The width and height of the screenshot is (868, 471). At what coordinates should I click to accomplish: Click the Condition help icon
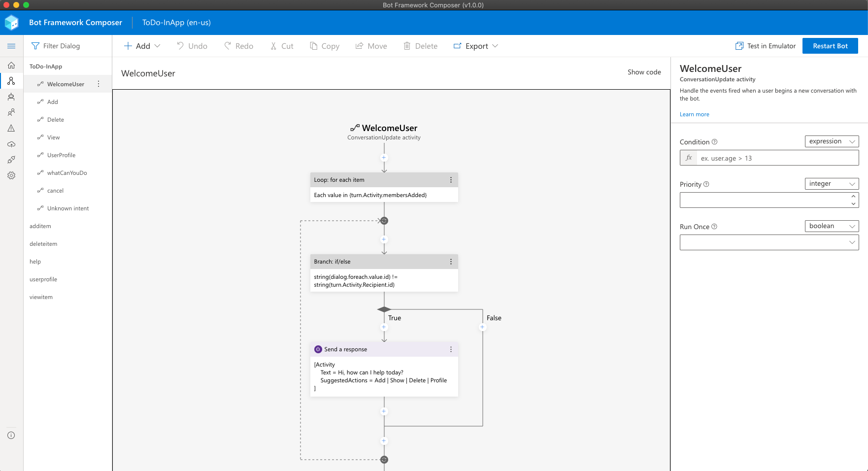pyautogui.click(x=715, y=142)
